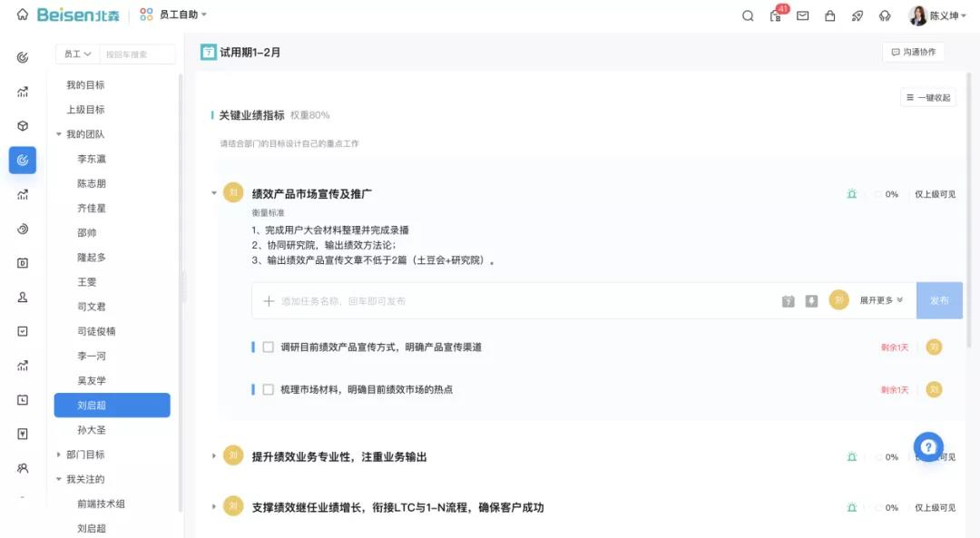Check the 梳理市场材料 task checkbox
980x538 pixels.
click(266, 389)
